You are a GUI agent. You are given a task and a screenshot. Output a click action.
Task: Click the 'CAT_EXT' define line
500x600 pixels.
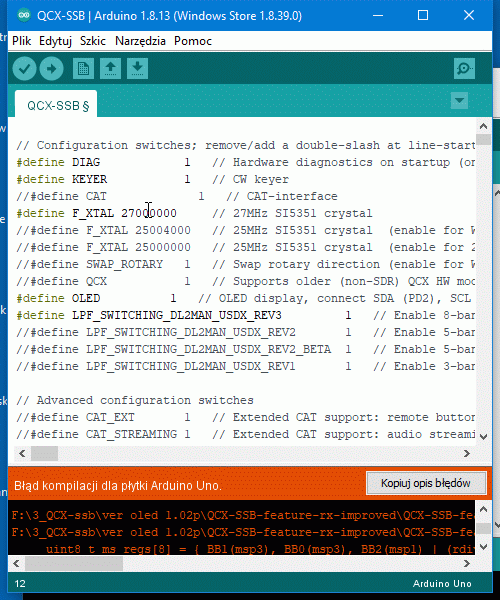[x=245, y=417]
